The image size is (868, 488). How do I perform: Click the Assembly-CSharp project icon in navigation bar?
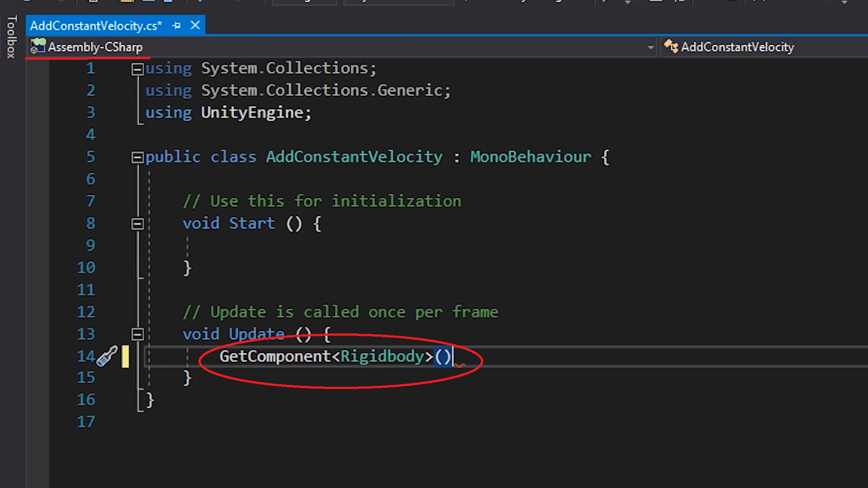[x=37, y=47]
